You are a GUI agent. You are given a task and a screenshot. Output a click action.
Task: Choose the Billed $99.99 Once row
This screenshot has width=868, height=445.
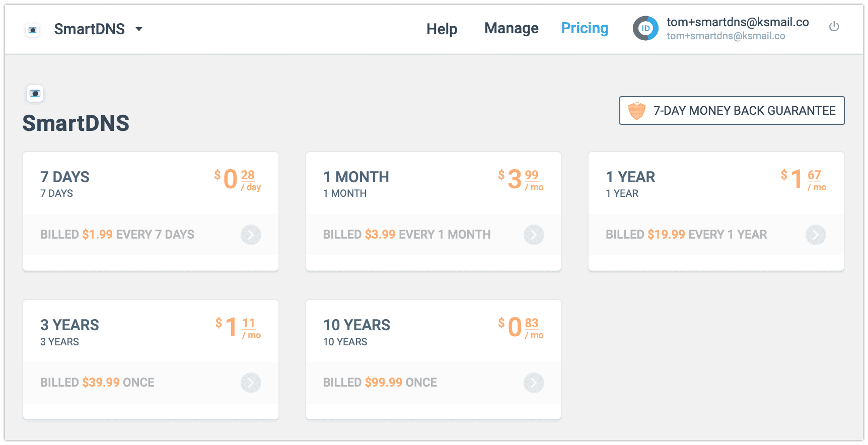click(433, 383)
